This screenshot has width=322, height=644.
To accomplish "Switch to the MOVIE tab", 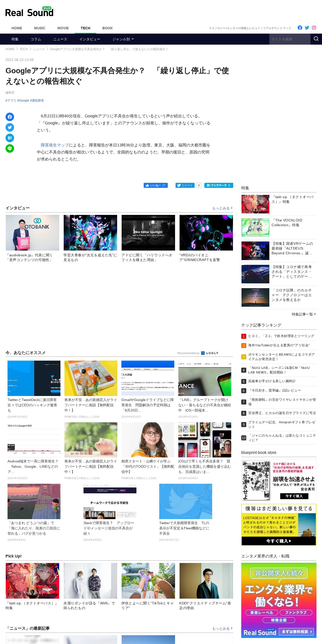I will tap(63, 28).
